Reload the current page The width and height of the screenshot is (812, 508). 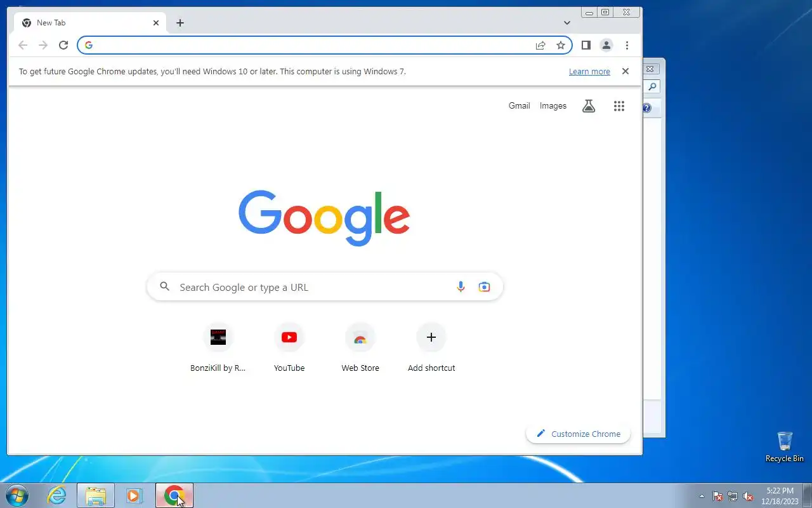(x=63, y=45)
